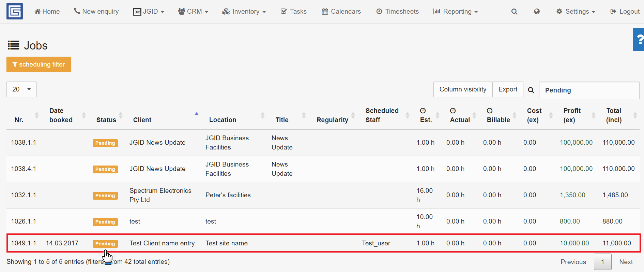This screenshot has height=272, width=644.
Task: Click Peter's facilities location cell
Action: pyautogui.click(x=228, y=195)
